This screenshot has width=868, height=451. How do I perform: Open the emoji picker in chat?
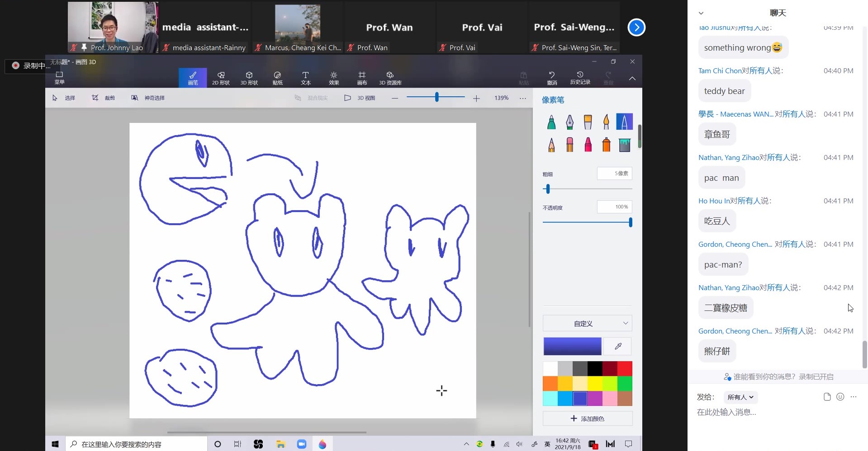pyautogui.click(x=840, y=397)
